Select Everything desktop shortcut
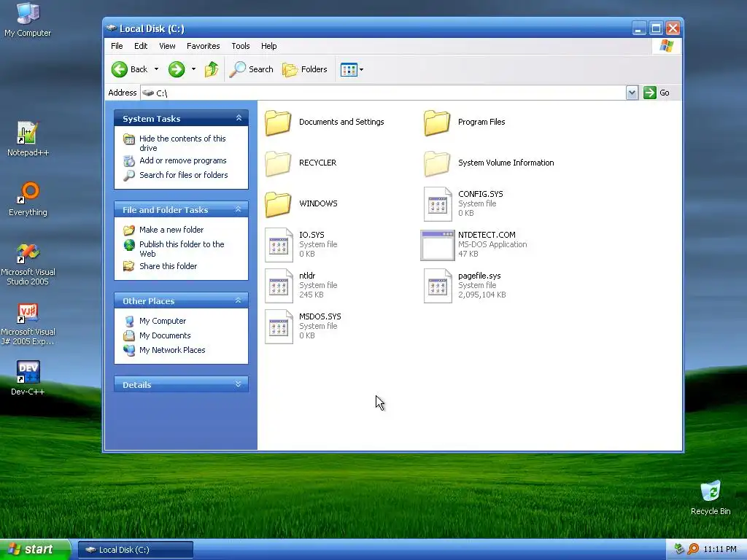The width and height of the screenshot is (747, 560). [28, 192]
